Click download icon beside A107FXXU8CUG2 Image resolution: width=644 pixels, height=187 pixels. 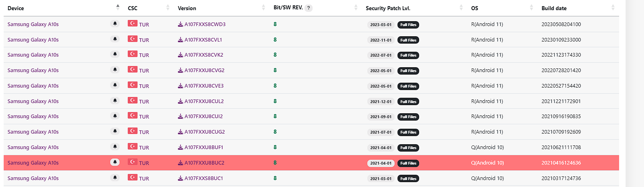pyautogui.click(x=180, y=132)
